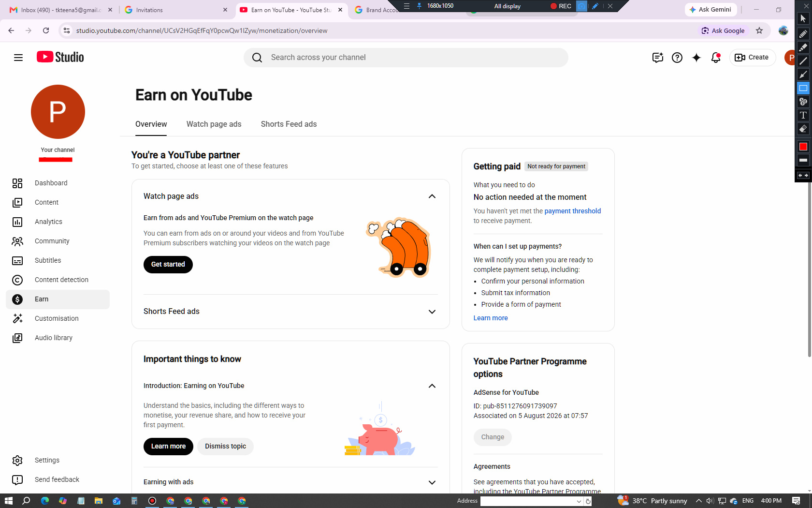Show hidden system tray icons
Viewport: 812px width, 508px height.
click(x=699, y=501)
